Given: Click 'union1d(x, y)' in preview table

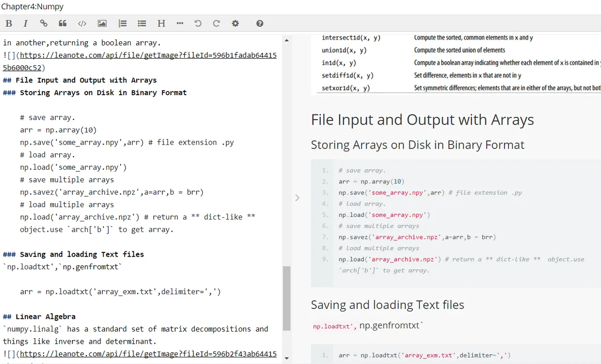Looking at the screenshot, I should [344, 50].
